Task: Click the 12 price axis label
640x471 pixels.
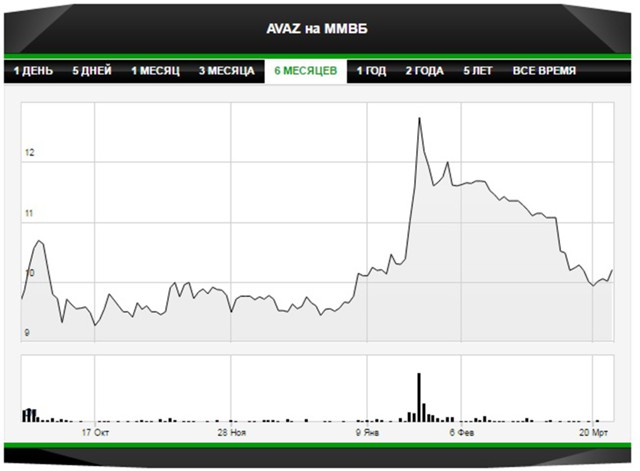Action: [30, 153]
